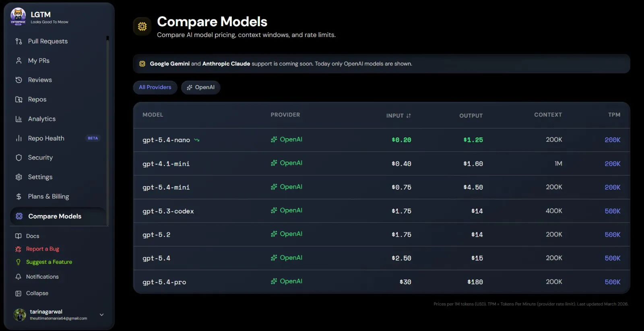Select the All Providers filter

click(155, 87)
